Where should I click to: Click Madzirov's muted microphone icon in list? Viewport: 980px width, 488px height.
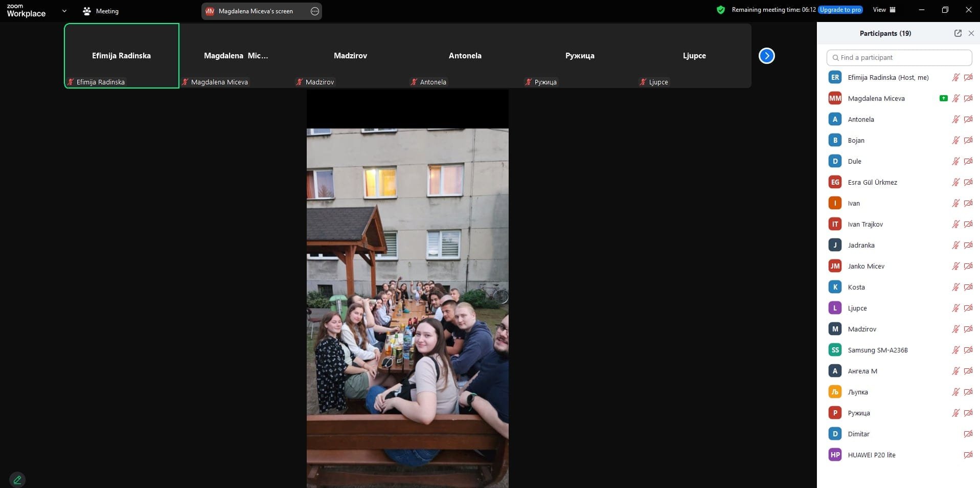[955, 329]
